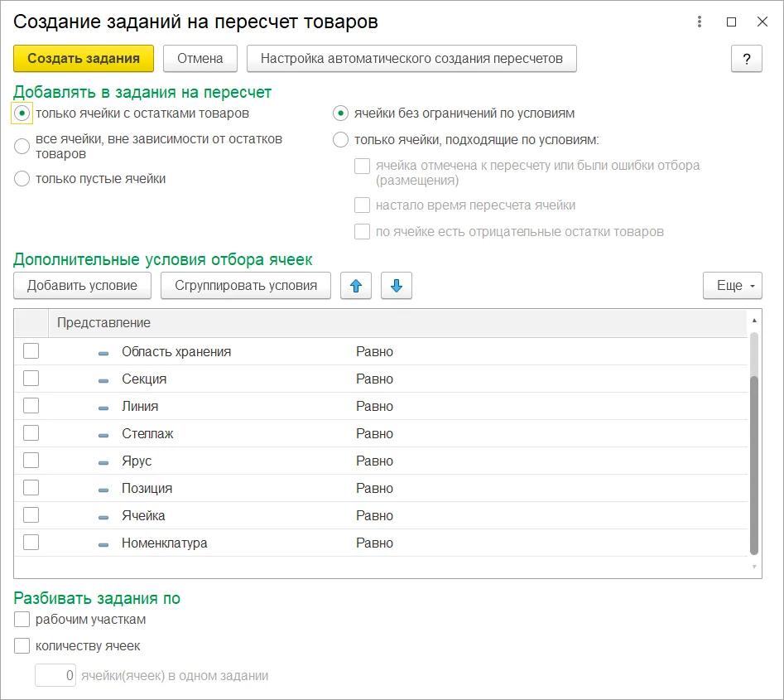This screenshot has height=700, width=784.
Task: Click the Представление column header
Action: click(x=398, y=323)
